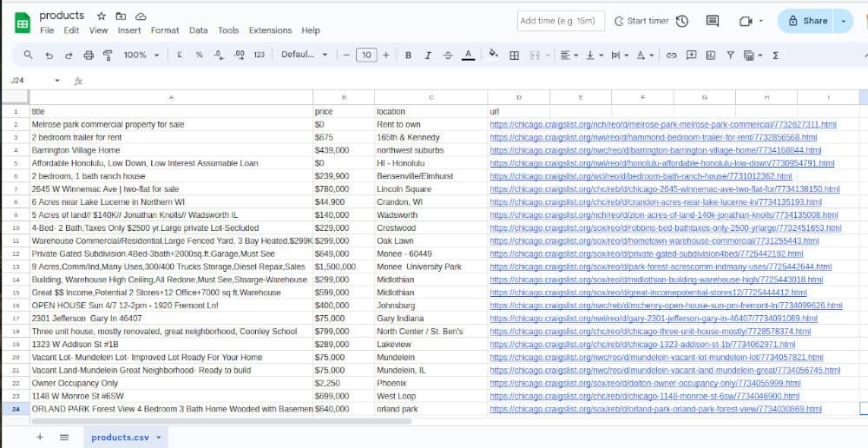The width and height of the screenshot is (868, 448).
Task: Click the formula bar input
Action: coord(476,81)
